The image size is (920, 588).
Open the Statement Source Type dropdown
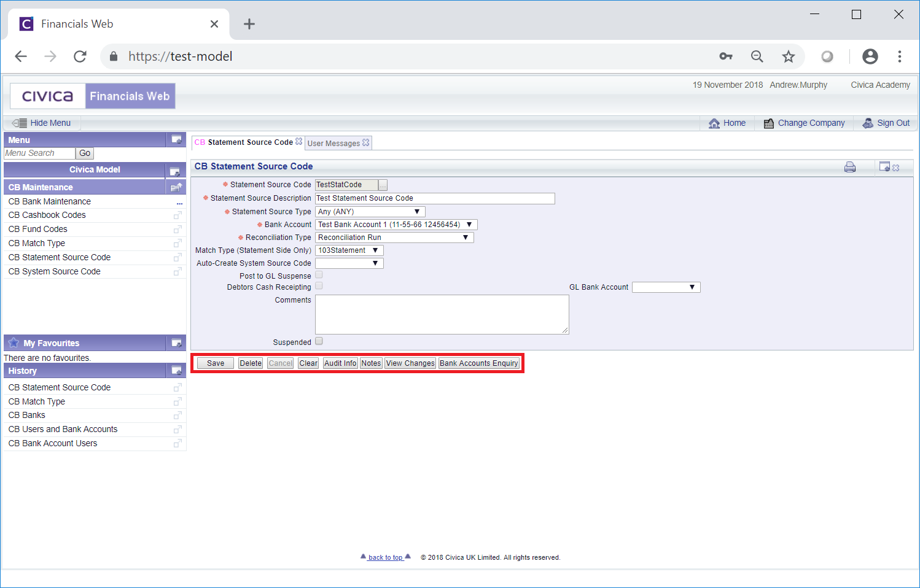(370, 212)
